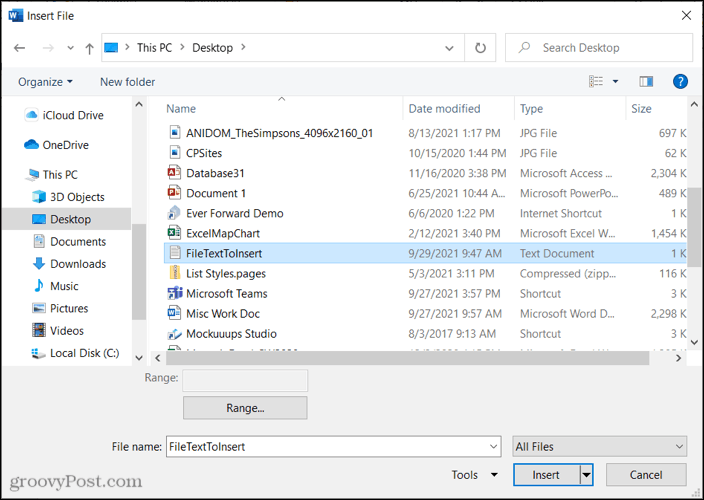This screenshot has width=704, height=500.
Task: Select the Database31 Access file
Action: 216,173
